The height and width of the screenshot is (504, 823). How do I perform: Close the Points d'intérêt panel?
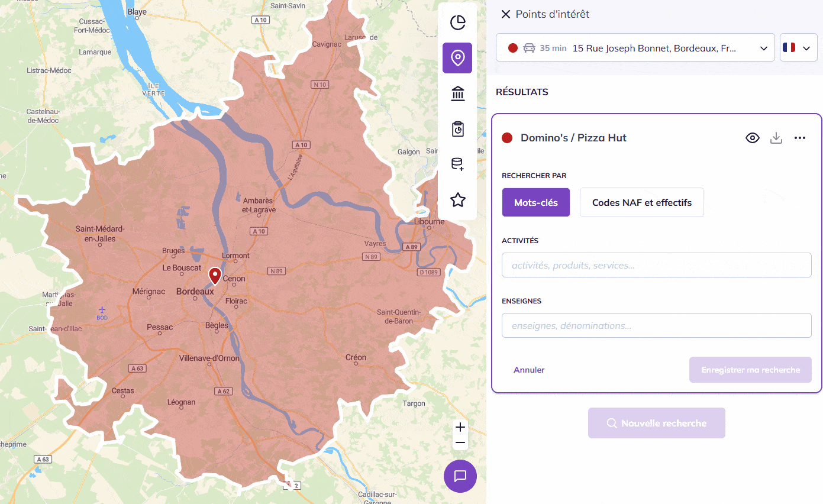[505, 14]
